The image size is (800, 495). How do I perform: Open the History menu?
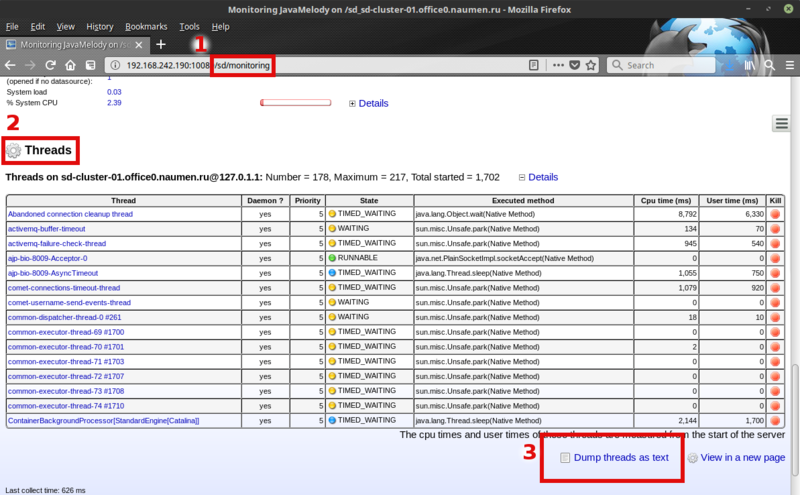click(x=100, y=26)
